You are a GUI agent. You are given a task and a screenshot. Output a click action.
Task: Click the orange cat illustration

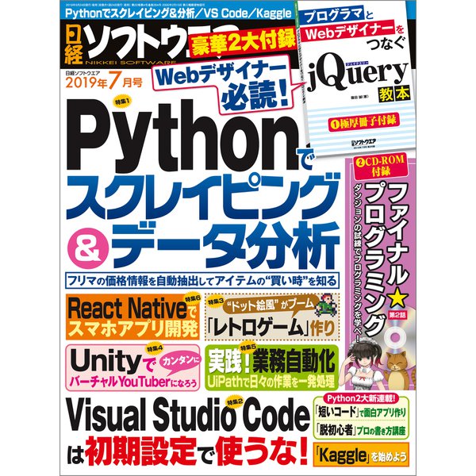pos(397,370)
